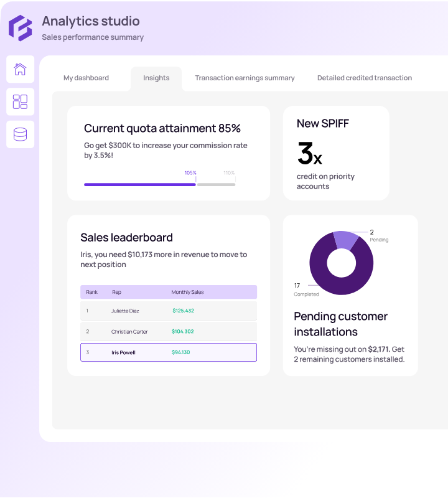448x498 pixels.
Task: Click the Analytics studio logo icon
Action: pyautogui.click(x=21, y=28)
